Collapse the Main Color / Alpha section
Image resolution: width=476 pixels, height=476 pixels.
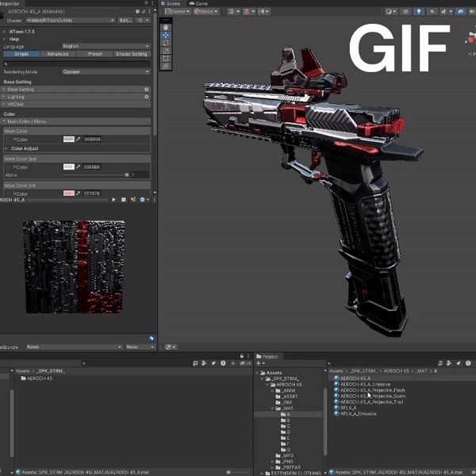[4, 121]
